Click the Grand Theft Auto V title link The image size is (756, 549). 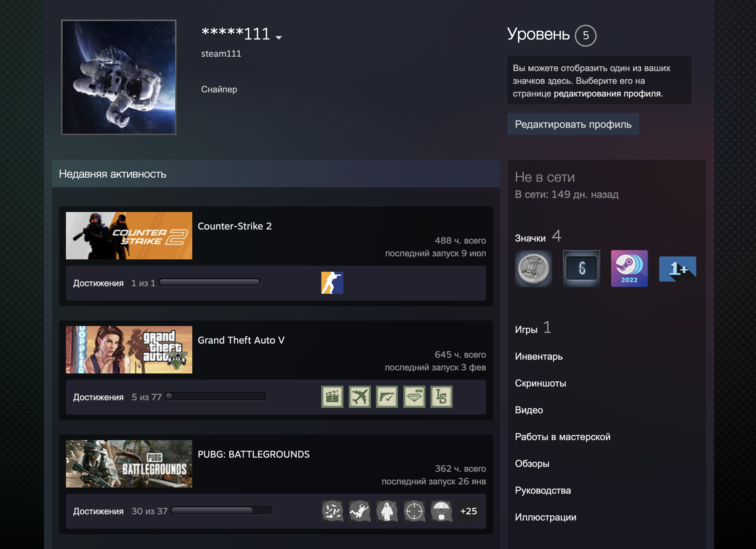(241, 340)
